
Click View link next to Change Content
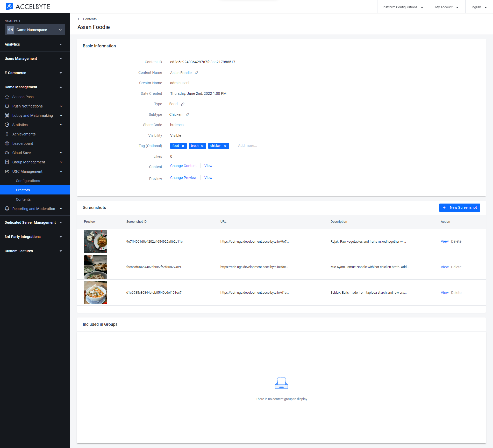click(x=208, y=166)
